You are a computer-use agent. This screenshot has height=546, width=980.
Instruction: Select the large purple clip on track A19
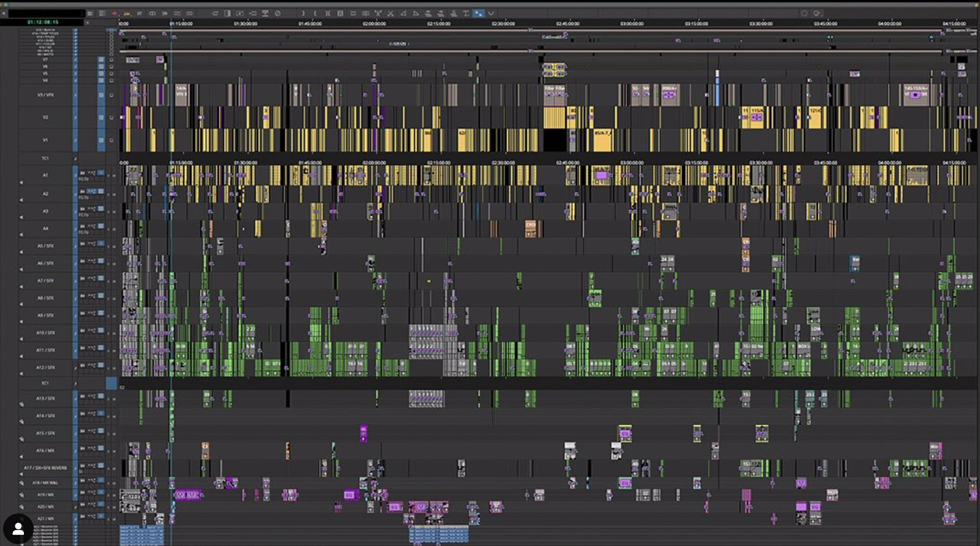[187, 494]
